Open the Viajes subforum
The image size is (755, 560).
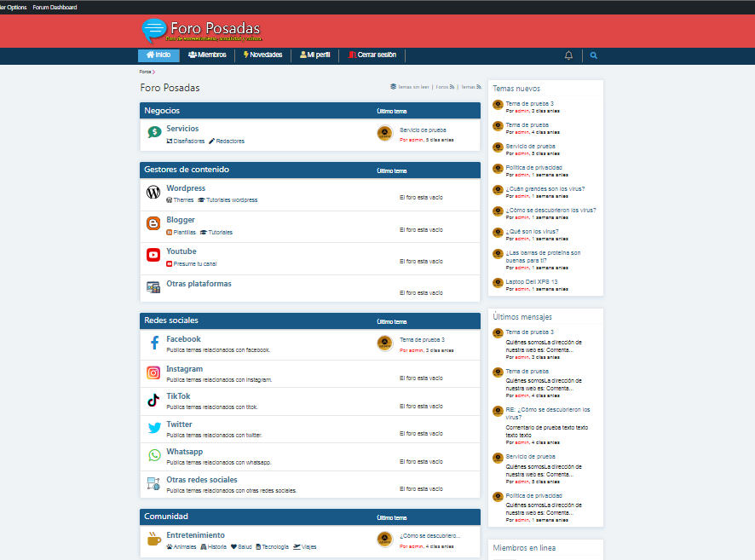point(305,547)
